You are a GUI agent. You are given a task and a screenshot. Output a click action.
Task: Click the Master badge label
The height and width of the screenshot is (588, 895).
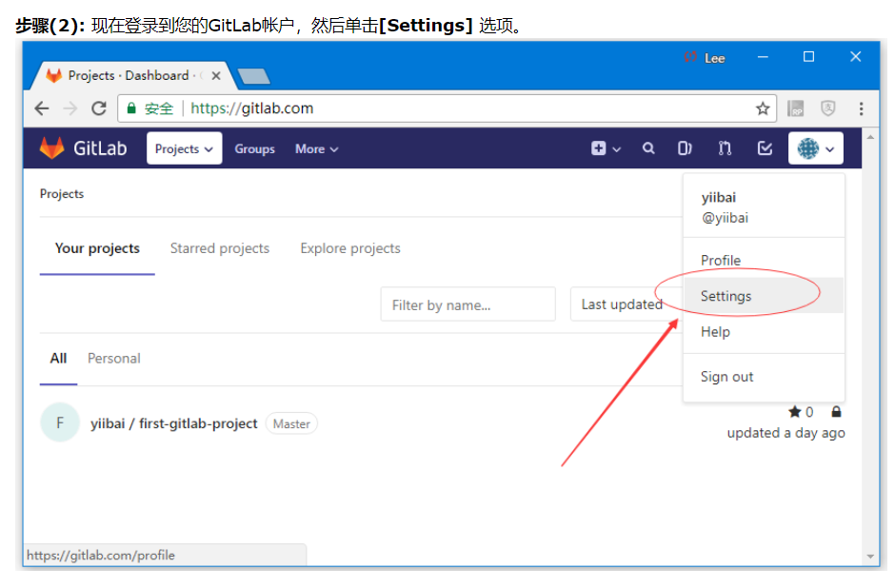(x=291, y=423)
